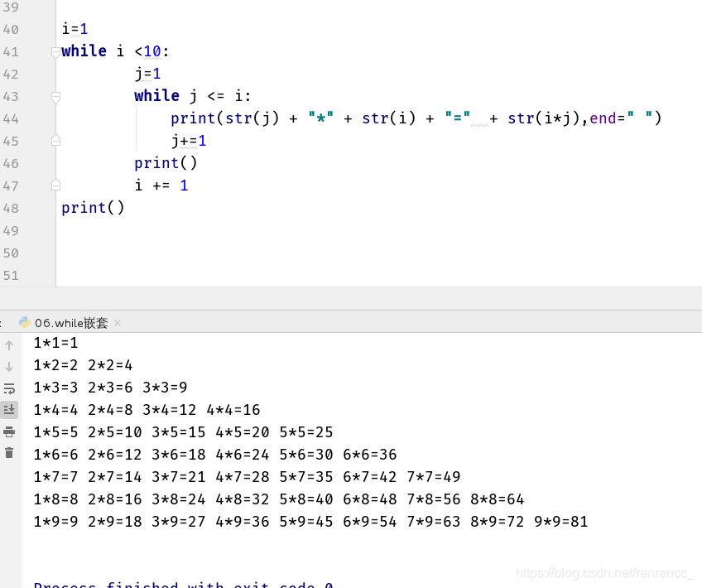This screenshot has width=702, height=588.
Task: Click output text '7*7=49'
Action: point(434,477)
